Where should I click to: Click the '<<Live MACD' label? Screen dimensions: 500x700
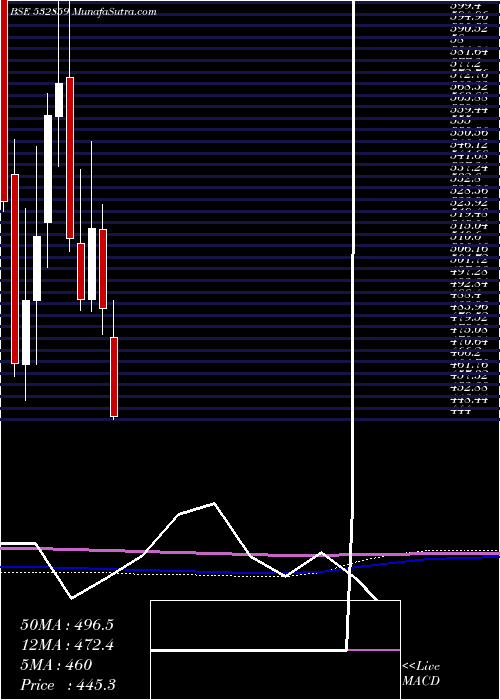[x=421, y=674]
